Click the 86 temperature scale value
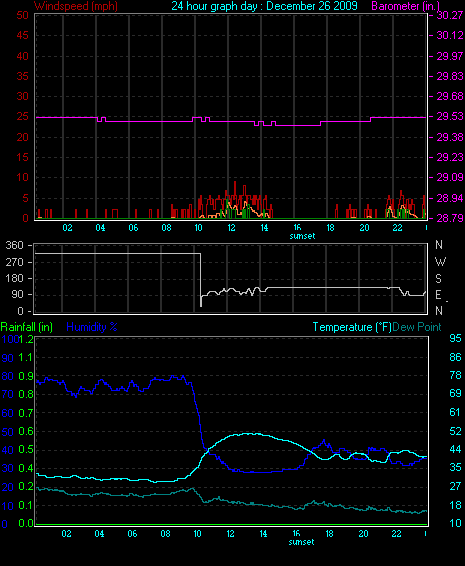 coord(455,357)
